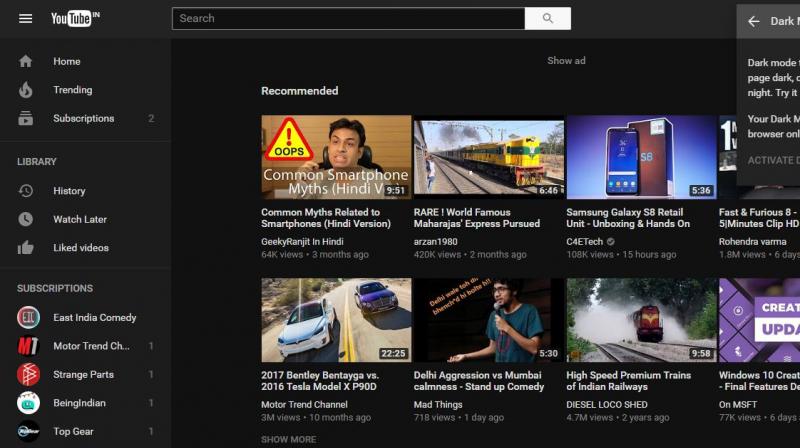The height and width of the screenshot is (448, 800).
Task: Click the DIESEL LOCO SHED channel name
Action: point(607,405)
